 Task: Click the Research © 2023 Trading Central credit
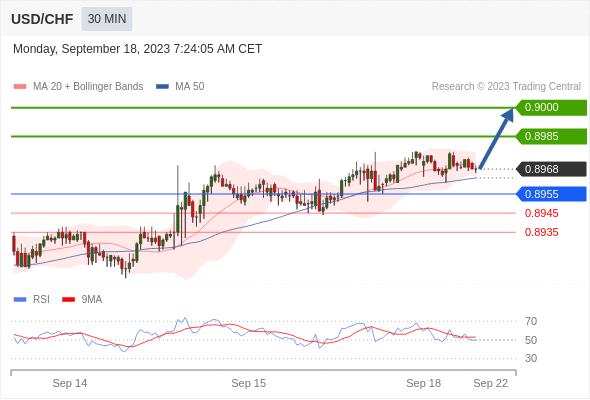pos(506,87)
